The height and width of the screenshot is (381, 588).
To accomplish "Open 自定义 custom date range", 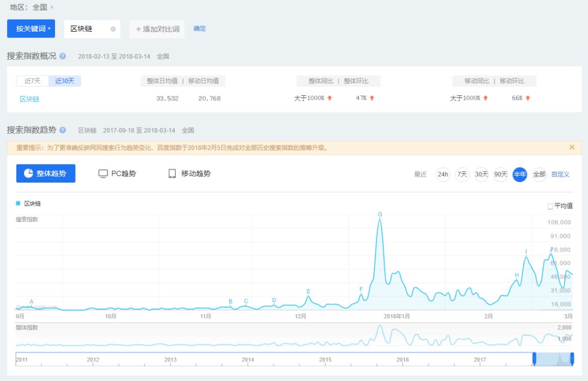I will [x=560, y=174].
